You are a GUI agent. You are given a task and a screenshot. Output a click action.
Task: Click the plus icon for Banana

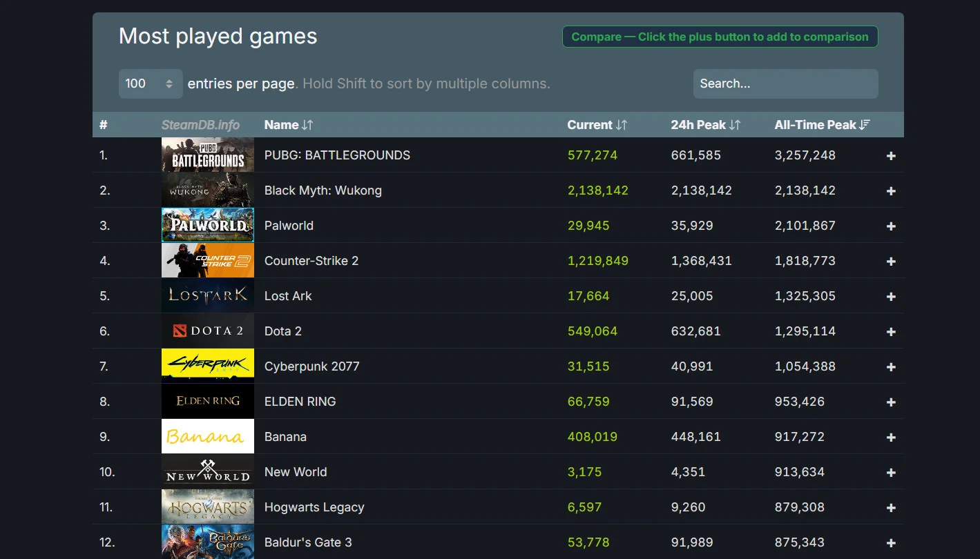pyautogui.click(x=891, y=438)
